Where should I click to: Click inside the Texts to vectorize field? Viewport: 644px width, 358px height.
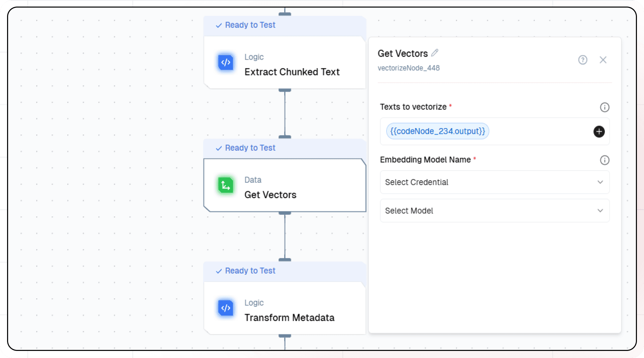tap(539, 131)
